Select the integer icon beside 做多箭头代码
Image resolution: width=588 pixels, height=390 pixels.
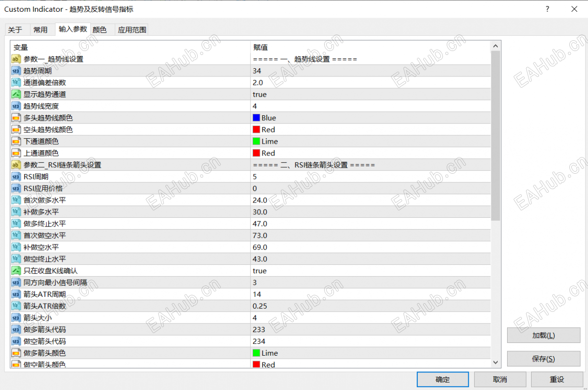point(16,329)
